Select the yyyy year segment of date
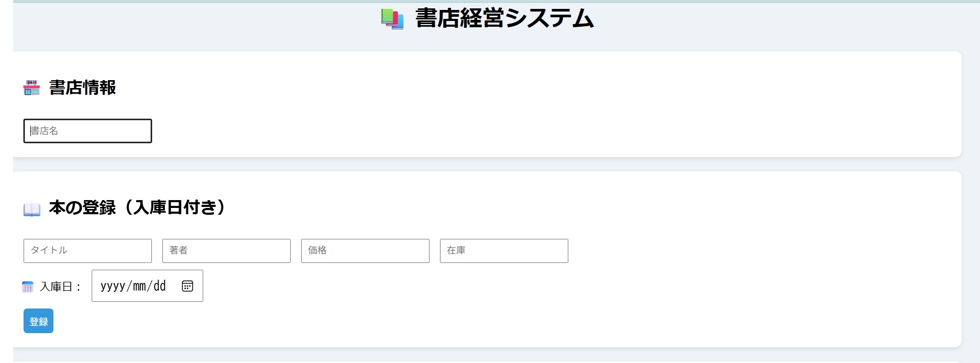This screenshot has height=363, width=980. 113,286
